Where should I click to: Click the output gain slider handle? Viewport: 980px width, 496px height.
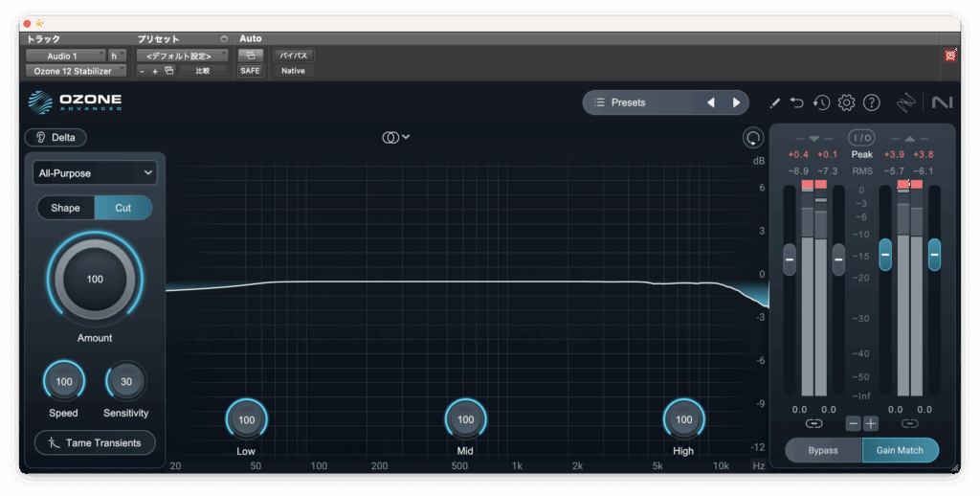(885, 255)
